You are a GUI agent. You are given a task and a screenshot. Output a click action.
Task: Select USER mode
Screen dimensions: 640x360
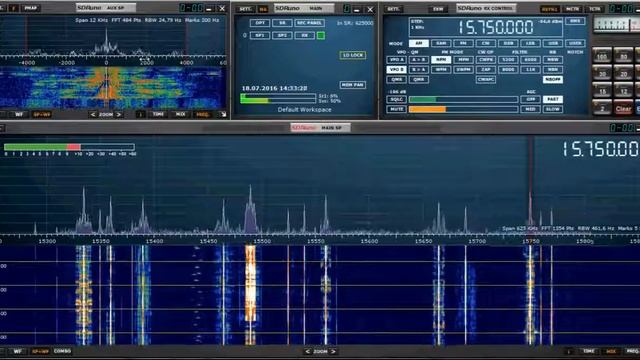click(575, 43)
